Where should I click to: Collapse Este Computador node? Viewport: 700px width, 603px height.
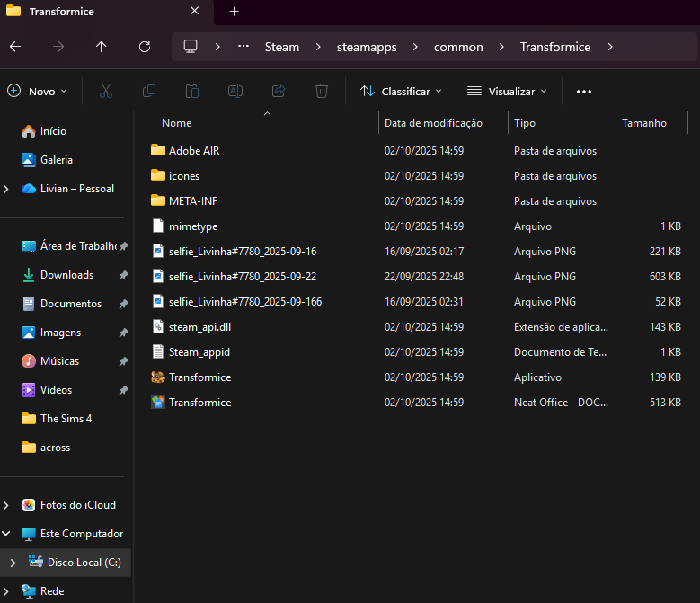click(6, 534)
